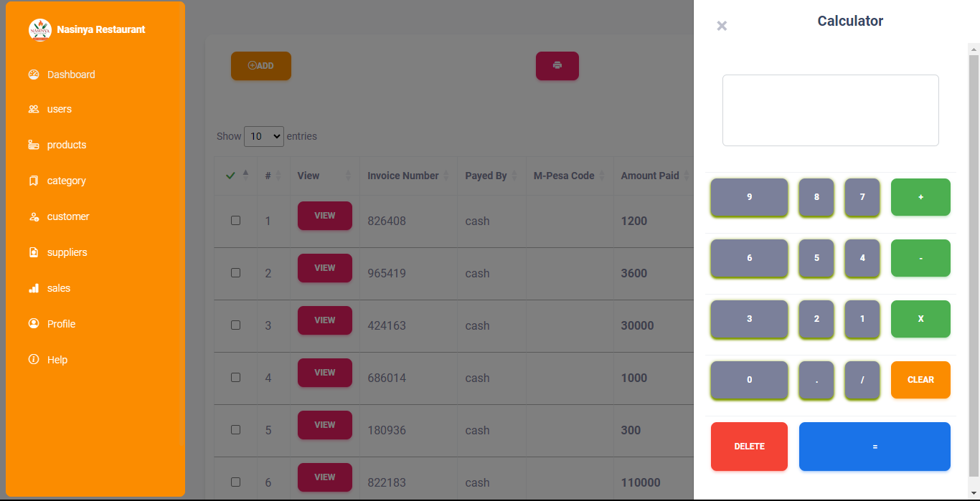Click the products icon in sidebar
This screenshot has width=980, height=501.
34,145
